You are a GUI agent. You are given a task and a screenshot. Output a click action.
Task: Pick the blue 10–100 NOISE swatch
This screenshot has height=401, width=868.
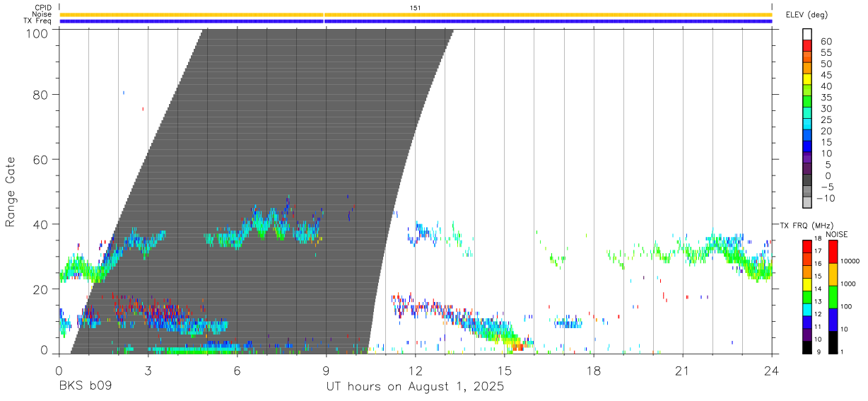833,319
